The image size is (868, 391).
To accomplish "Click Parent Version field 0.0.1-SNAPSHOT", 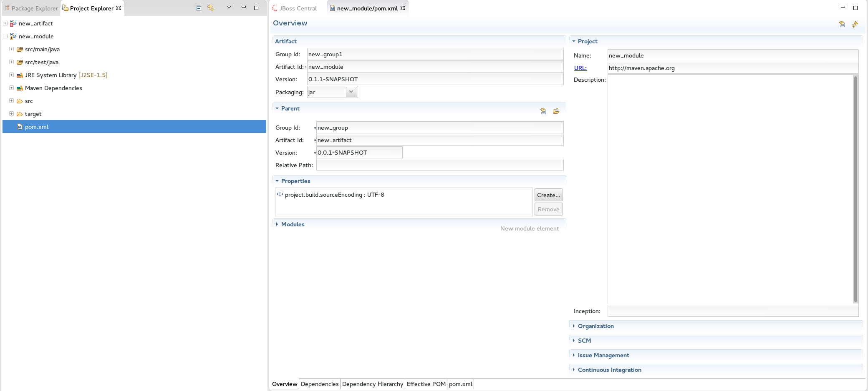I will (x=359, y=153).
